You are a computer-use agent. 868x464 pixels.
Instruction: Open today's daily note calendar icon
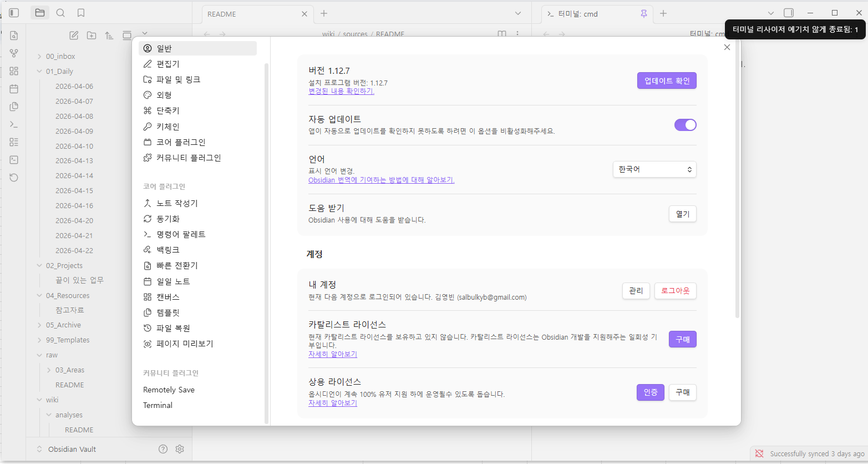(x=14, y=88)
